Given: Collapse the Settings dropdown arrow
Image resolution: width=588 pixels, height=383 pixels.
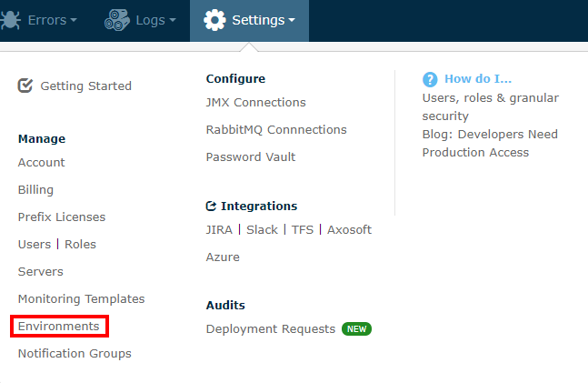Looking at the screenshot, I should [292, 20].
